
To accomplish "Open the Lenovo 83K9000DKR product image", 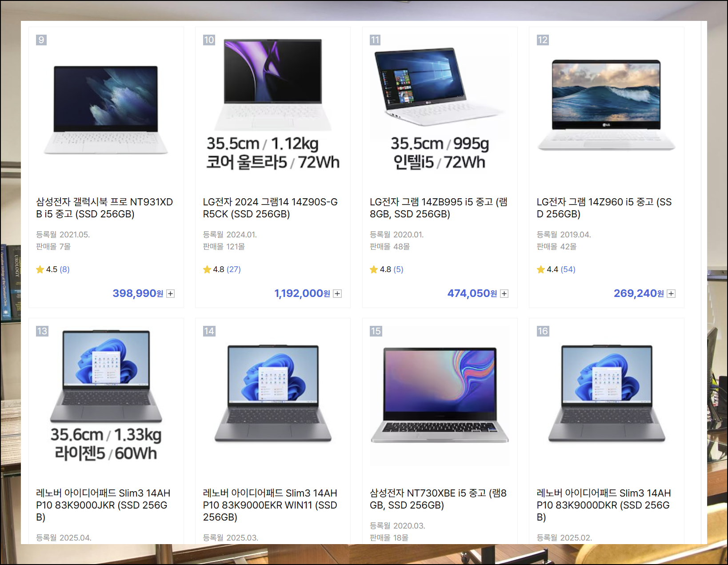I will point(607,396).
